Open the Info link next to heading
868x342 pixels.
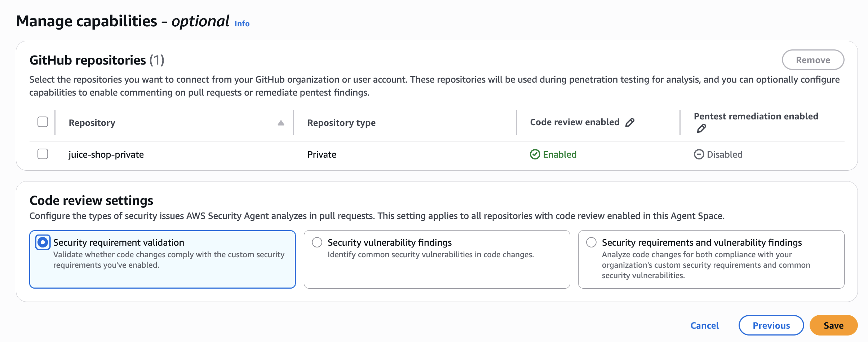[x=242, y=24]
